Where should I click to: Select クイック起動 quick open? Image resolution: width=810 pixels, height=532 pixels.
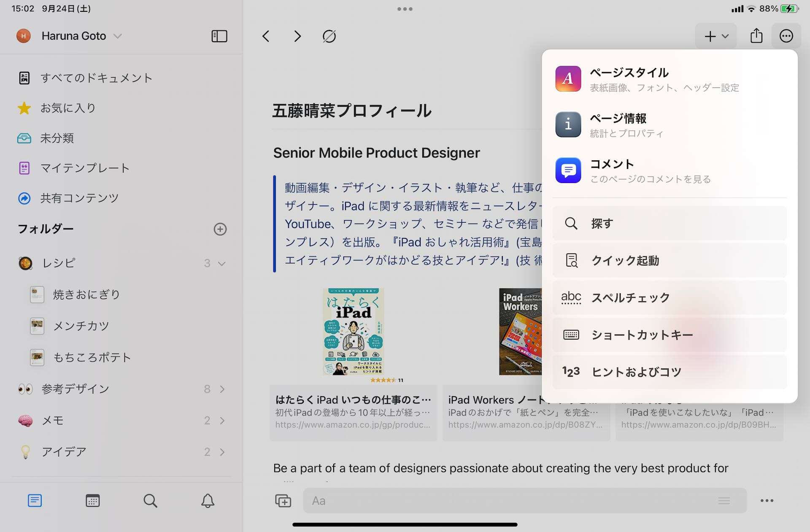point(670,260)
